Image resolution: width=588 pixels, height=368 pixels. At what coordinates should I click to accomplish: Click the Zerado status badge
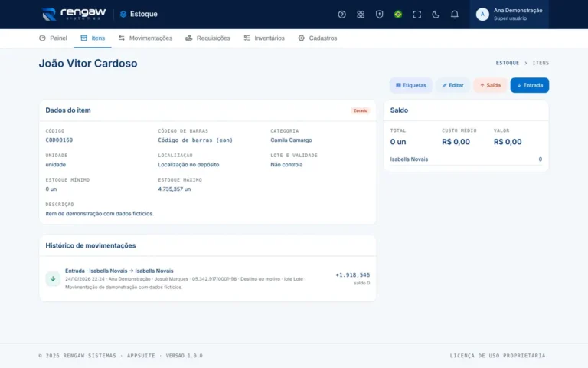click(x=361, y=110)
